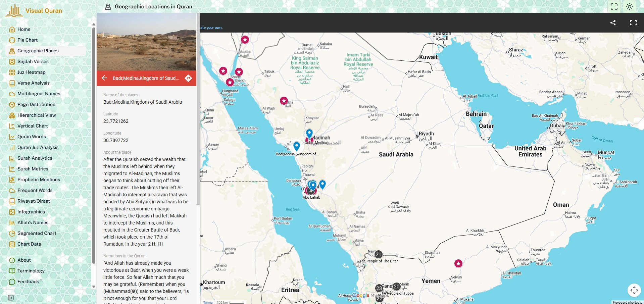
Task: Open the Pie Chart menu item
Action: [x=27, y=40]
